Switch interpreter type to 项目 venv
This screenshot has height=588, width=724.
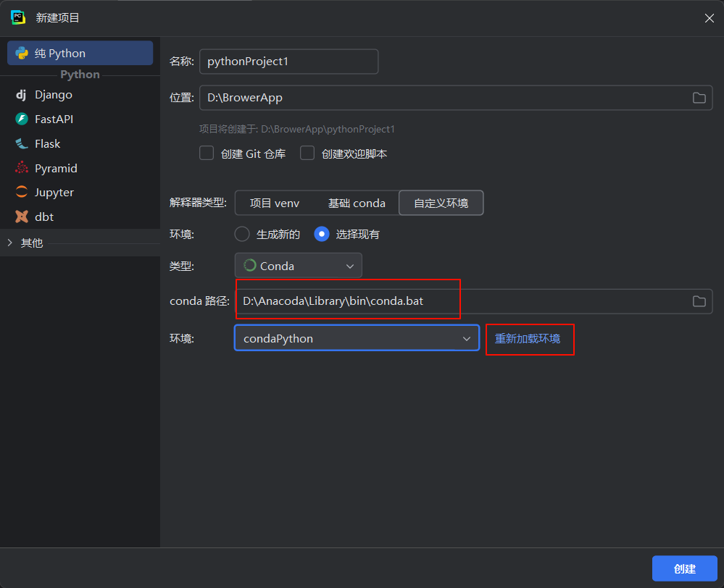(x=274, y=203)
